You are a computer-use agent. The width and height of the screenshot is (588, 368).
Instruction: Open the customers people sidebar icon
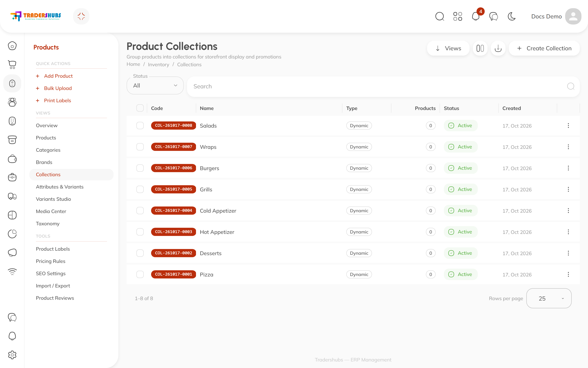pos(12,102)
